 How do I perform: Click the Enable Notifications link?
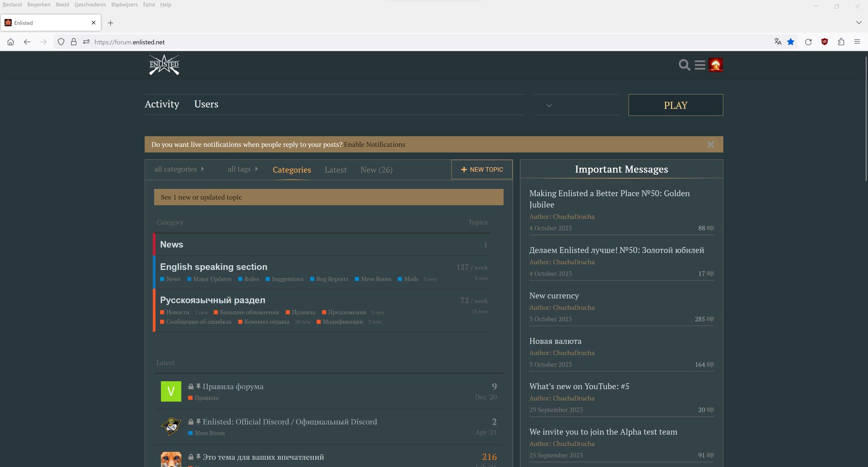(x=374, y=144)
